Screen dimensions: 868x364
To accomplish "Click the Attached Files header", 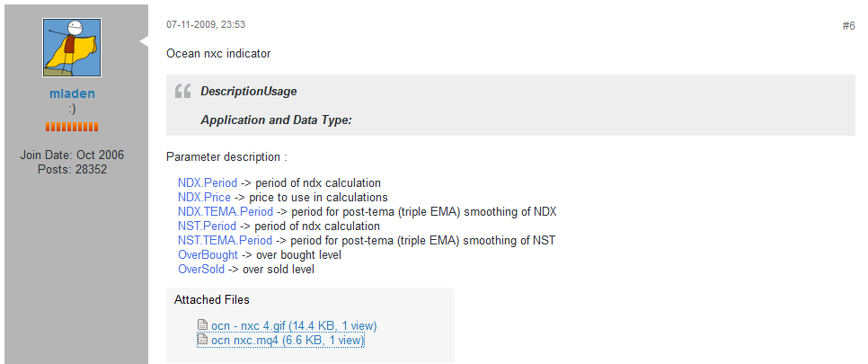I will pyautogui.click(x=211, y=299).
